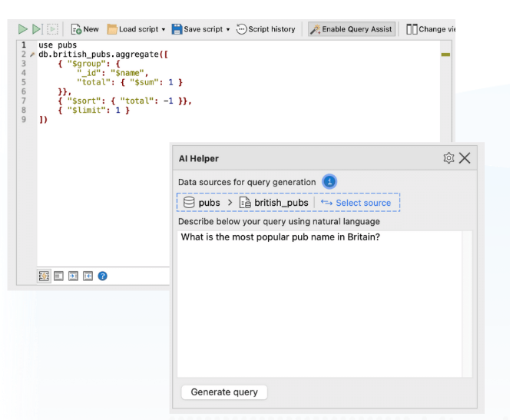This screenshot has width=510, height=420.
Task: Click the AI Helper text area scrollbar
Action: [x=467, y=304]
